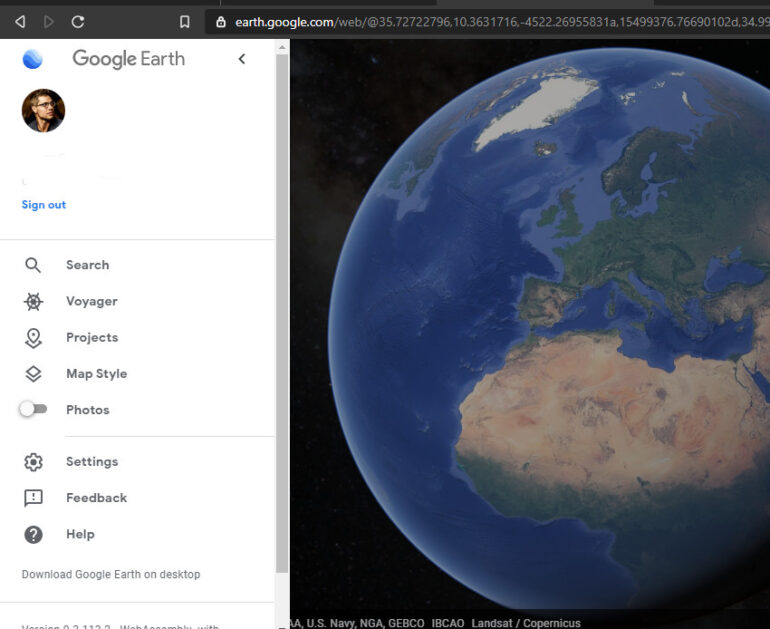Click the side panel scroll up arrow
Screen dimensions: 770x629
(x=282, y=48)
